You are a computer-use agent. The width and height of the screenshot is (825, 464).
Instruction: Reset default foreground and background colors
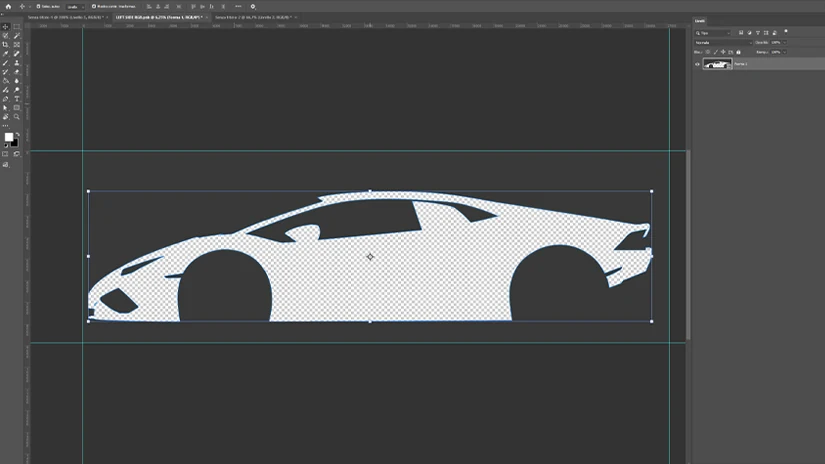pyautogui.click(x=6, y=145)
